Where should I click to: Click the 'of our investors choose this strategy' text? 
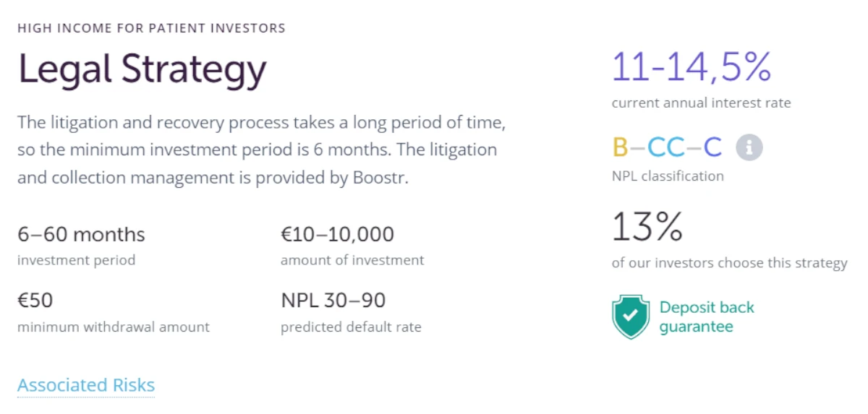729,263
